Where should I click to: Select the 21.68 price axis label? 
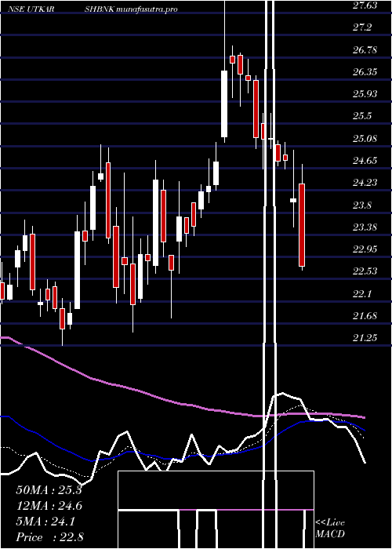point(365,316)
